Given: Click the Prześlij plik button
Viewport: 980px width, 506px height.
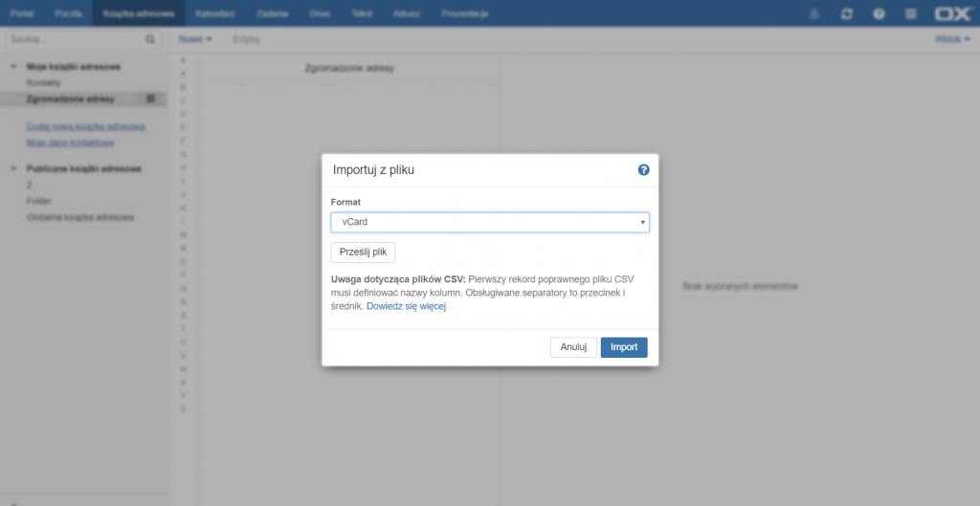Looking at the screenshot, I should coord(363,252).
